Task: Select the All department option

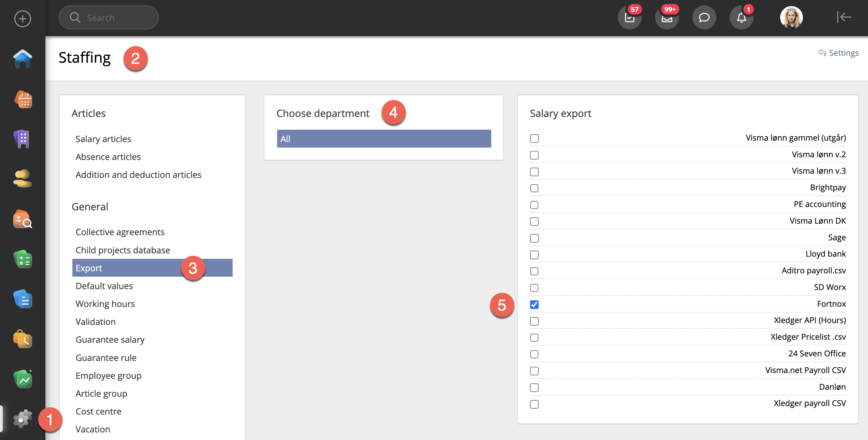Action: click(x=384, y=138)
